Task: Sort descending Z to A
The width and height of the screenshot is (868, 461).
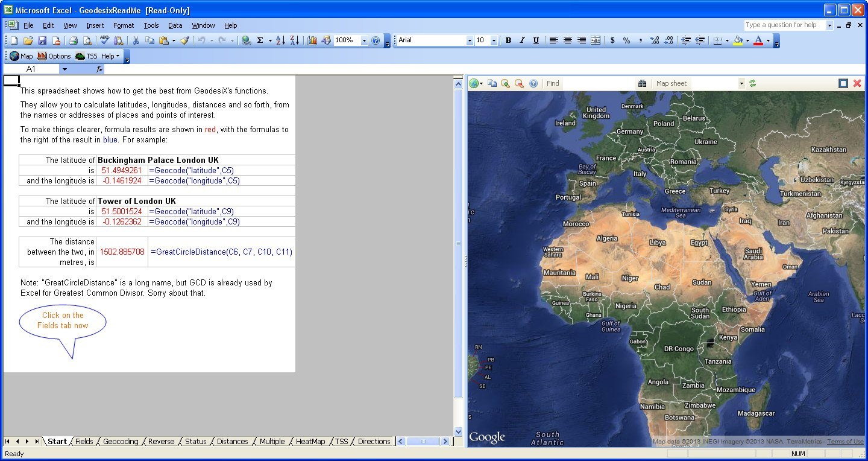Action: [294, 40]
